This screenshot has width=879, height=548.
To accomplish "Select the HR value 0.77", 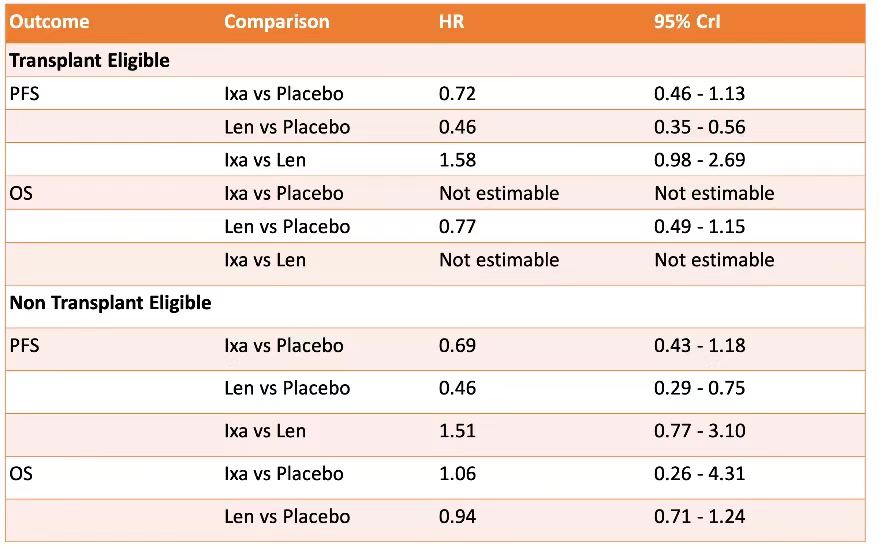I will coord(457,227).
